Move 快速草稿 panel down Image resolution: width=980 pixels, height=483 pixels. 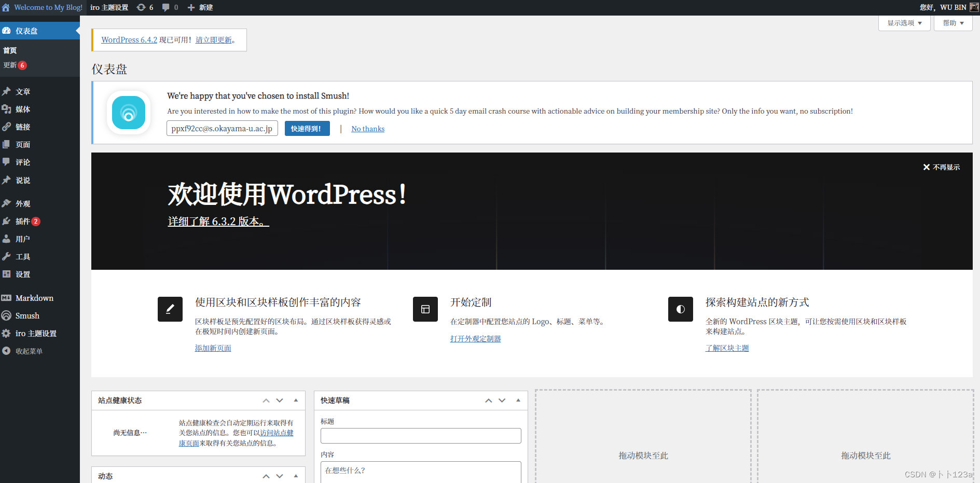[x=502, y=401]
